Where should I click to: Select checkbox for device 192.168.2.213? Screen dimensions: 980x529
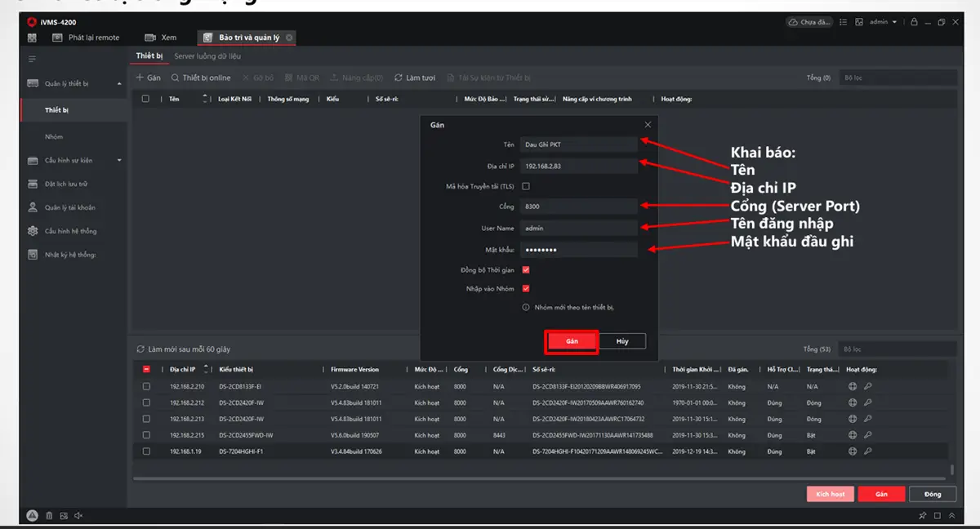pyautogui.click(x=146, y=419)
